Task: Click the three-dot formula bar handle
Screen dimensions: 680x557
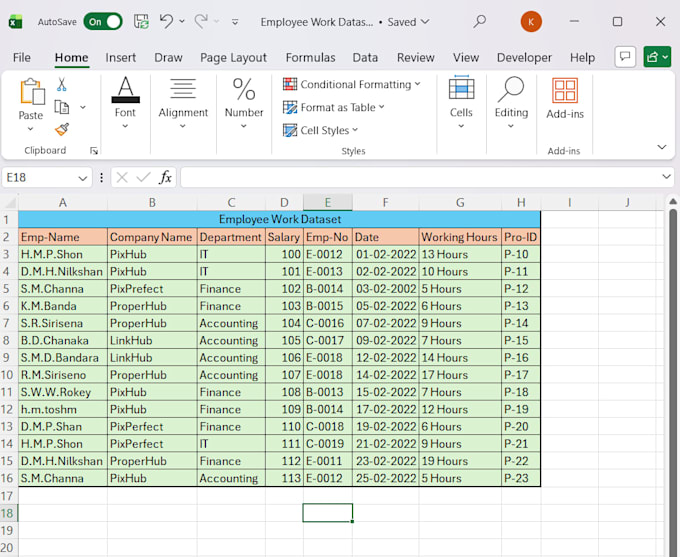Action: tap(101, 177)
